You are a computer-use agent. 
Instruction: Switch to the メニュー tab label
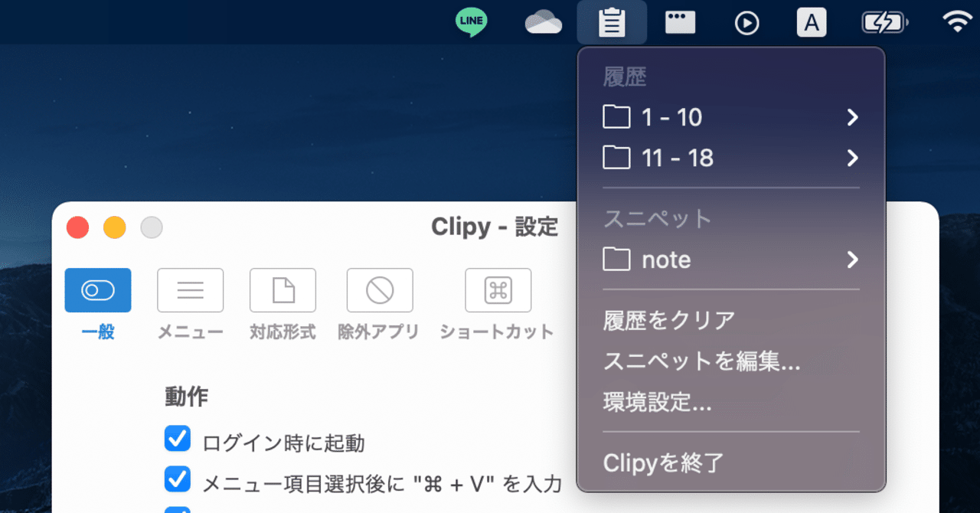pos(191,332)
